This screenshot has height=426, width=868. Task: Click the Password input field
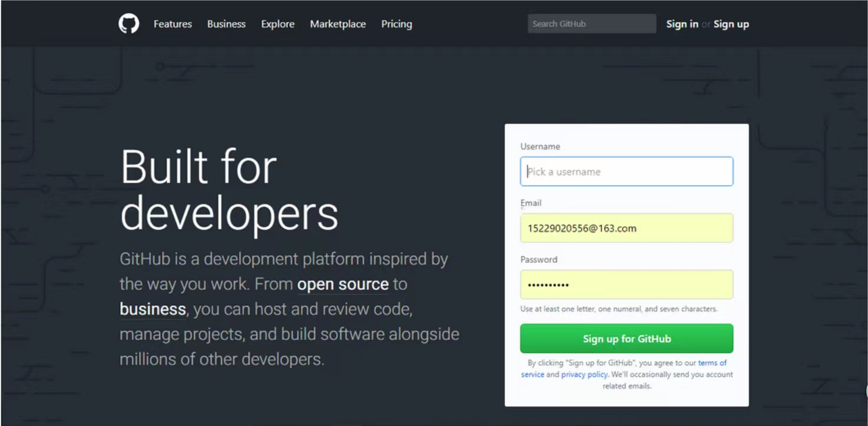point(627,285)
